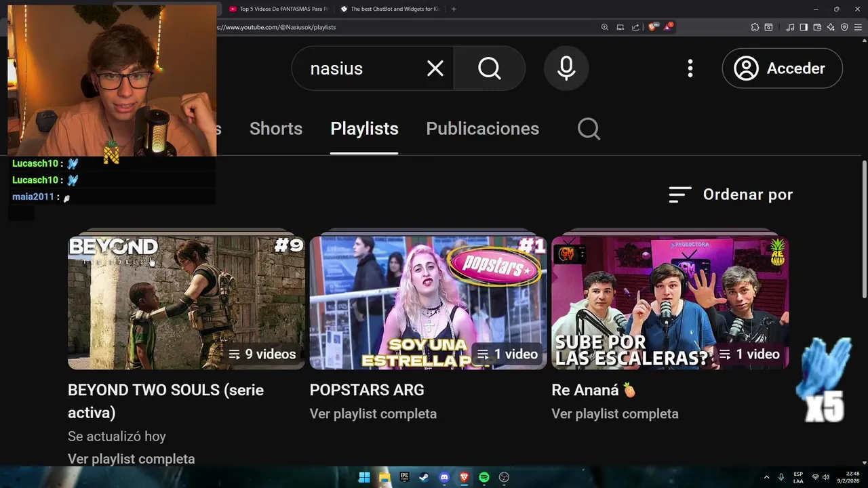Open the YouTube three-dot settings menu

click(x=690, y=68)
